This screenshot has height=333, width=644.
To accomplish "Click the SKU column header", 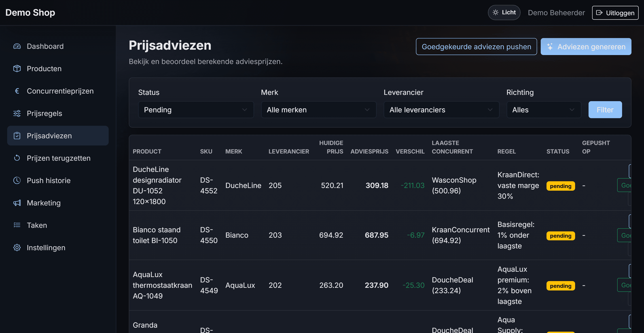I will (x=206, y=151).
